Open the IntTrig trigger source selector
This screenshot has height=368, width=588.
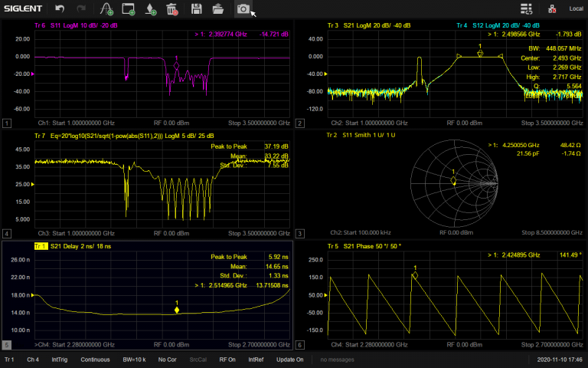click(x=59, y=360)
